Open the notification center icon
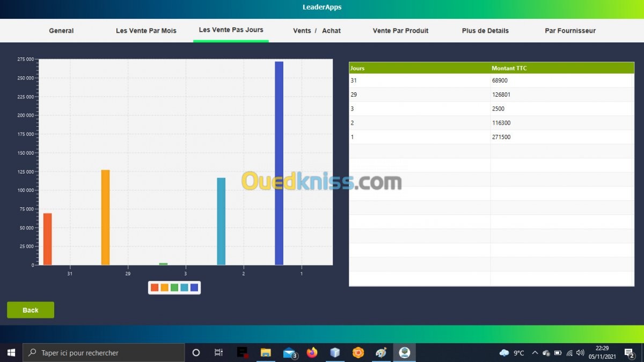Viewport: 644px width, 362px height. point(629,353)
